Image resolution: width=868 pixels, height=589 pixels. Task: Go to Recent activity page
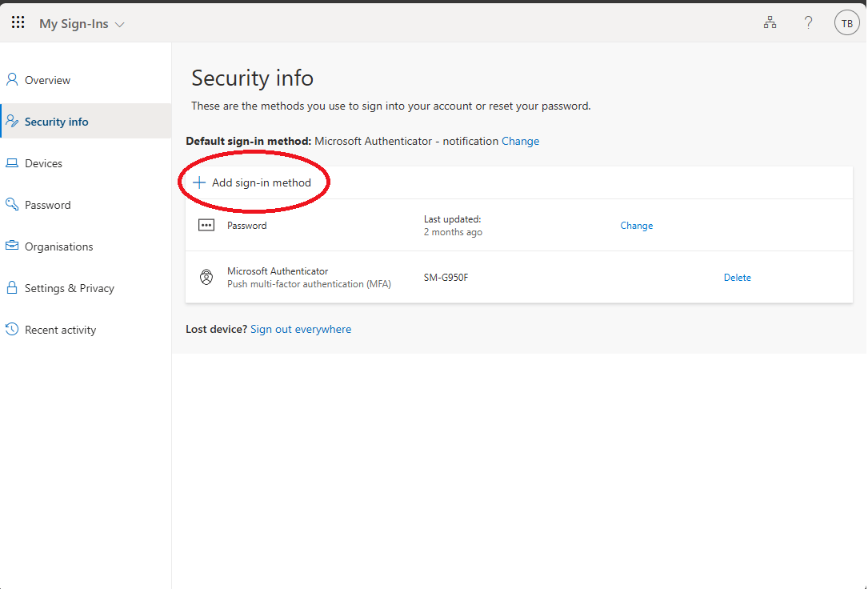[x=60, y=330]
